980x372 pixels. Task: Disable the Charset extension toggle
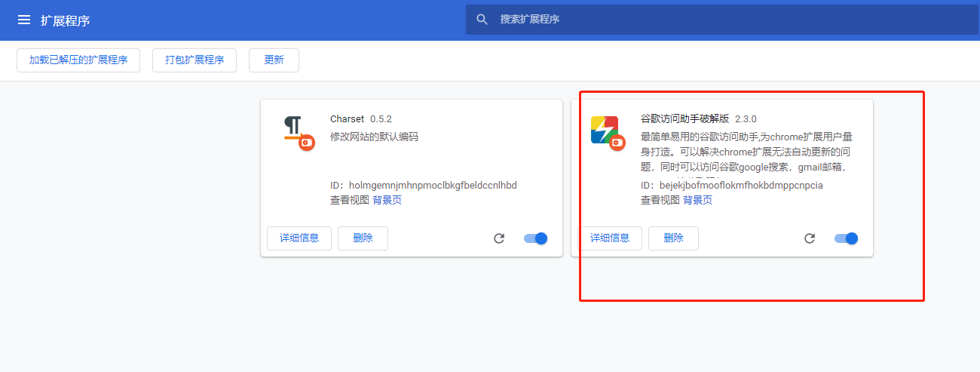click(535, 238)
